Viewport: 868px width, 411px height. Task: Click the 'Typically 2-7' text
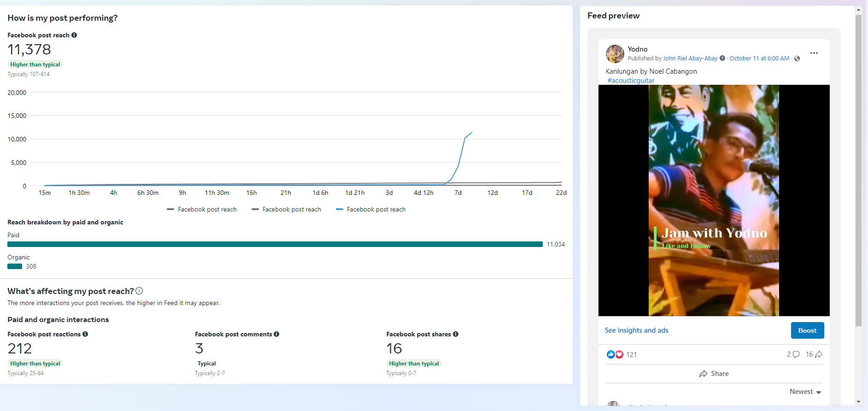click(210, 373)
